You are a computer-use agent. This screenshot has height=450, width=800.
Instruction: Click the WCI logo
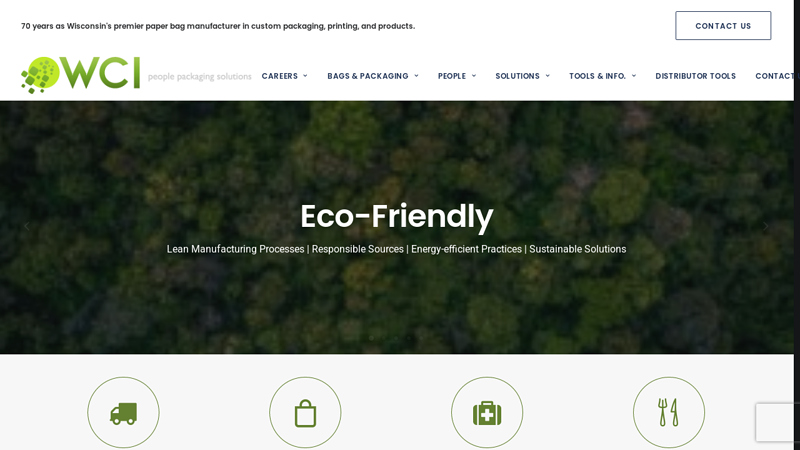[x=81, y=75]
